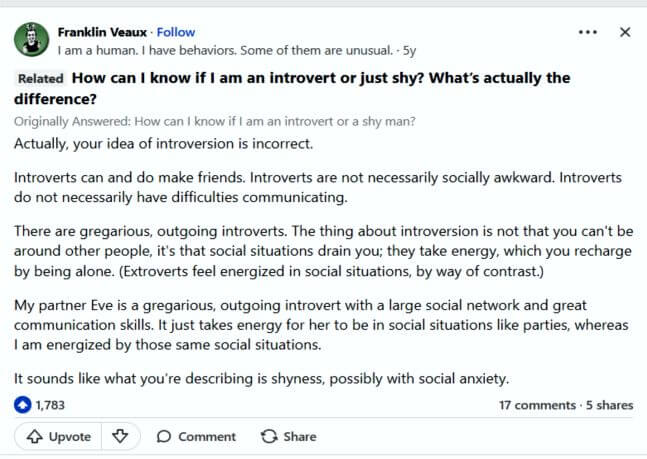Click the blue upvote count icon

pyautogui.click(x=23, y=405)
